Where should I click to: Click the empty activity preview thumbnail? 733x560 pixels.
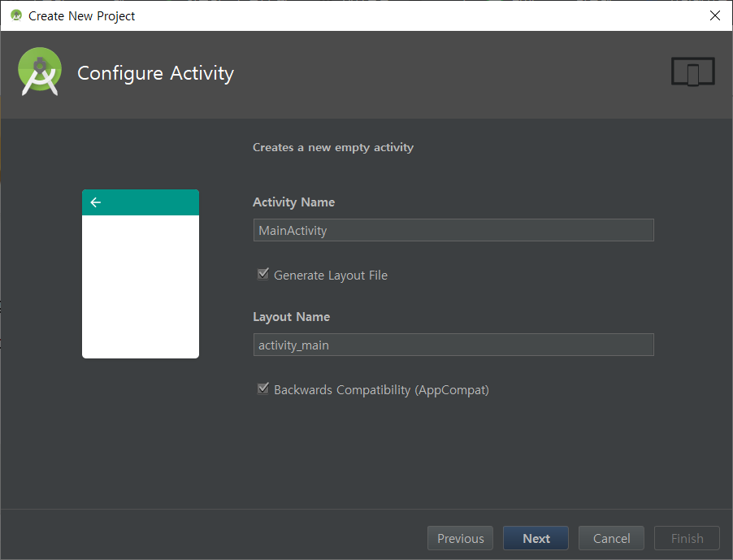[141, 274]
